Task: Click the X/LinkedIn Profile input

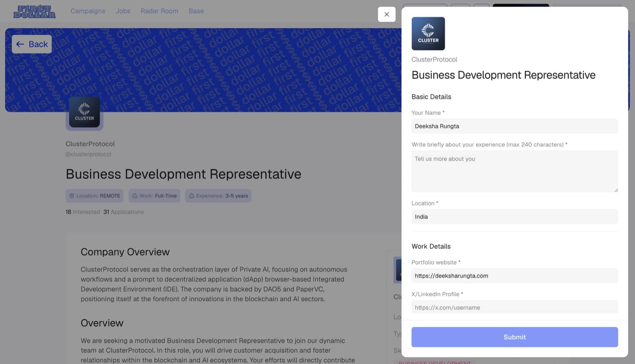Action: [515, 307]
